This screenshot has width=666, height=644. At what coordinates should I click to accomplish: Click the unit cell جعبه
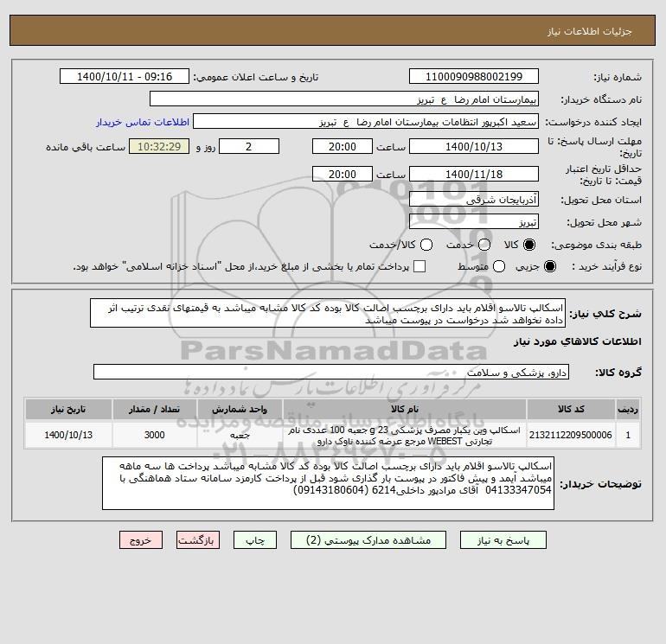(240, 435)
